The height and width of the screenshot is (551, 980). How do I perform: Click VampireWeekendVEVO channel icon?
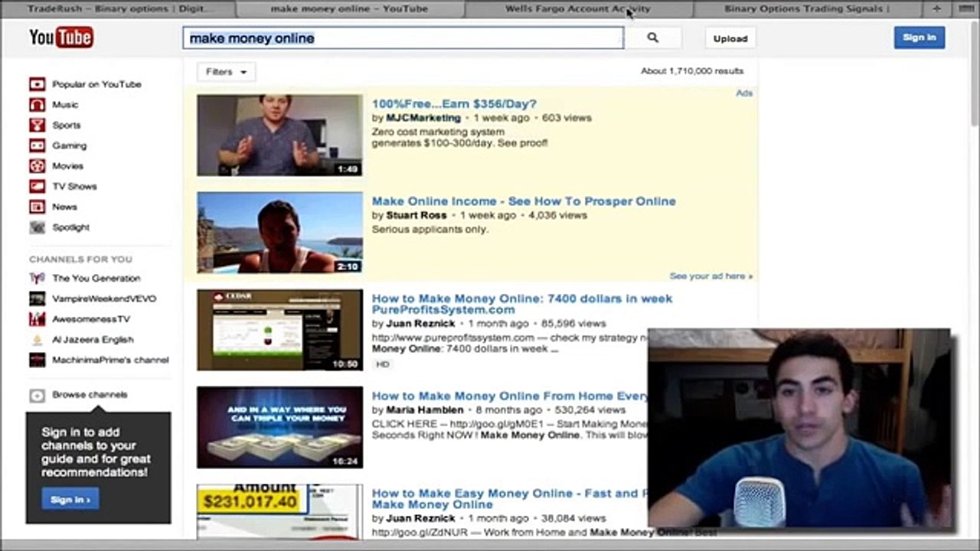coord(37,298)
